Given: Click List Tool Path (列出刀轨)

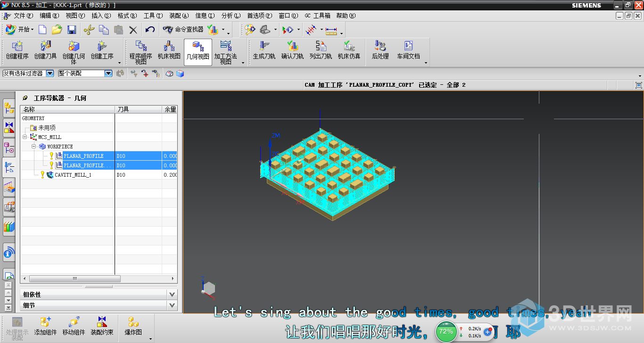Looking at the screenshot, I should point(321,50).
